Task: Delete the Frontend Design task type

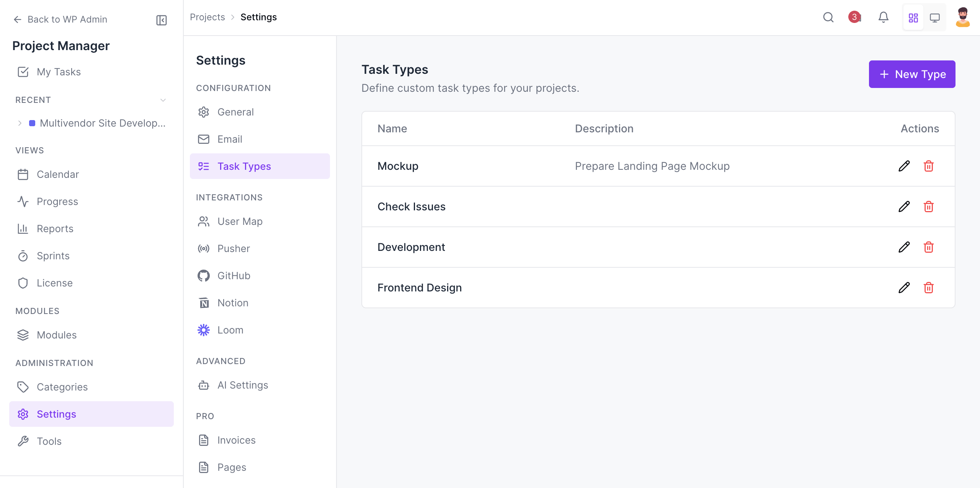Action: click(x=929, y=288)
